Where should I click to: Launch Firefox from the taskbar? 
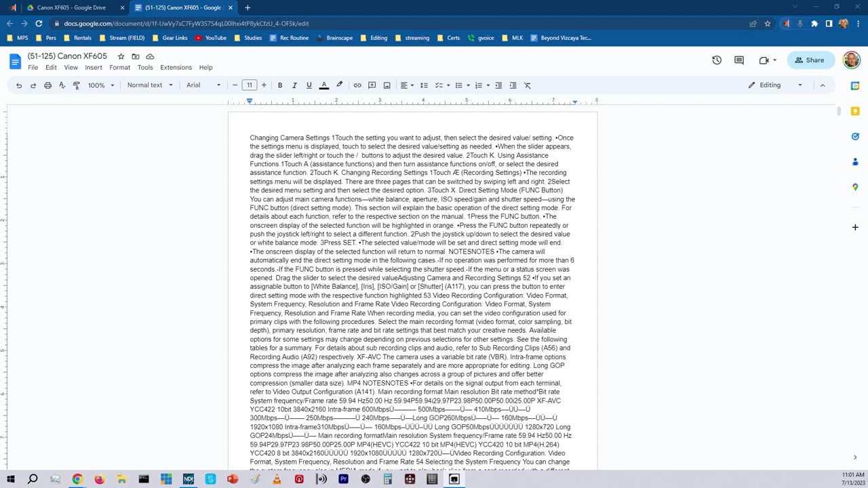click(x=100, y=479)
